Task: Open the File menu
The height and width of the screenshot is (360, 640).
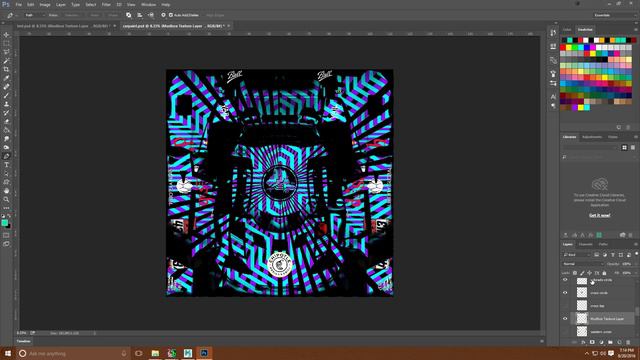Action: coord(18,4)
